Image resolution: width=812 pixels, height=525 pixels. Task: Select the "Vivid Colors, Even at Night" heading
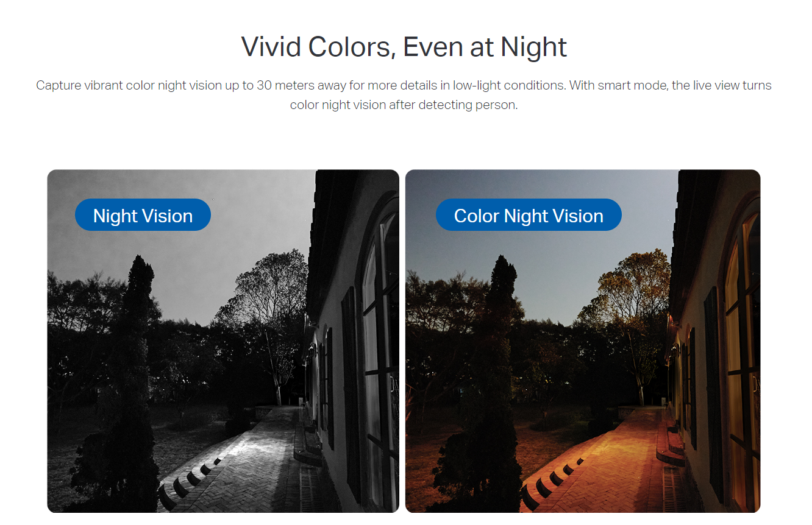[x=404, y=47]
